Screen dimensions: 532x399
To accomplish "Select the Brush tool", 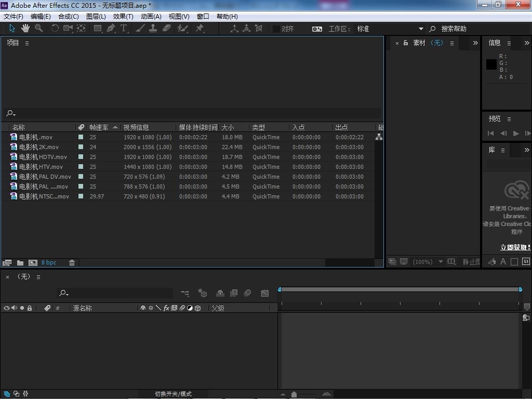I will [x=140, y=29].
